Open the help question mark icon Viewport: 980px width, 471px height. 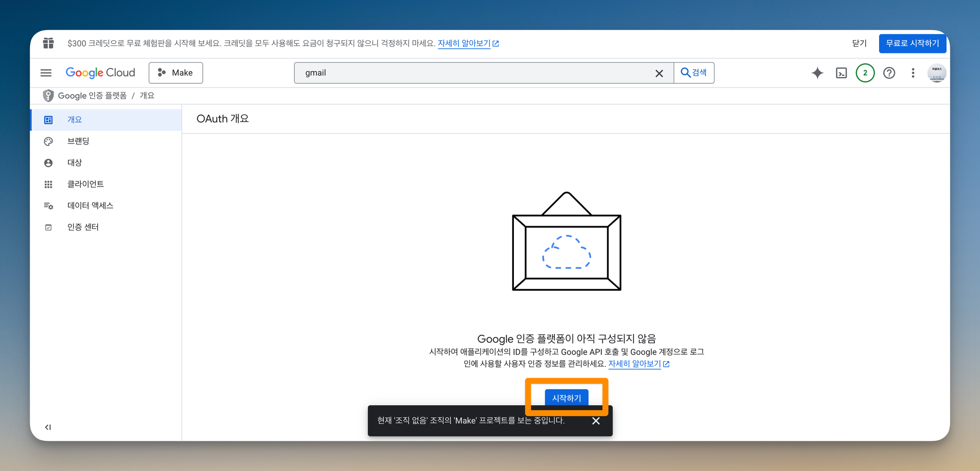tap(889, 73)
